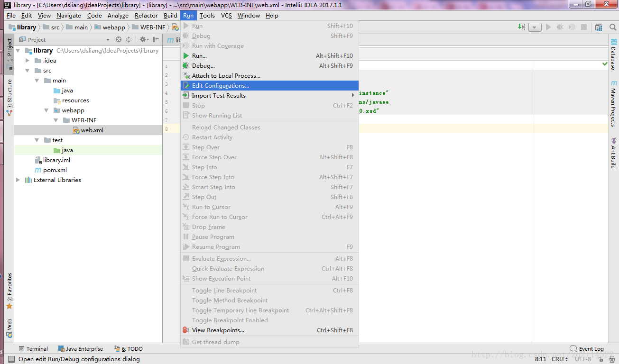Image resolution: width=619 pixels, height=364 pixels.
Task: Select library.iml file in tree
Action: (52, 160)
